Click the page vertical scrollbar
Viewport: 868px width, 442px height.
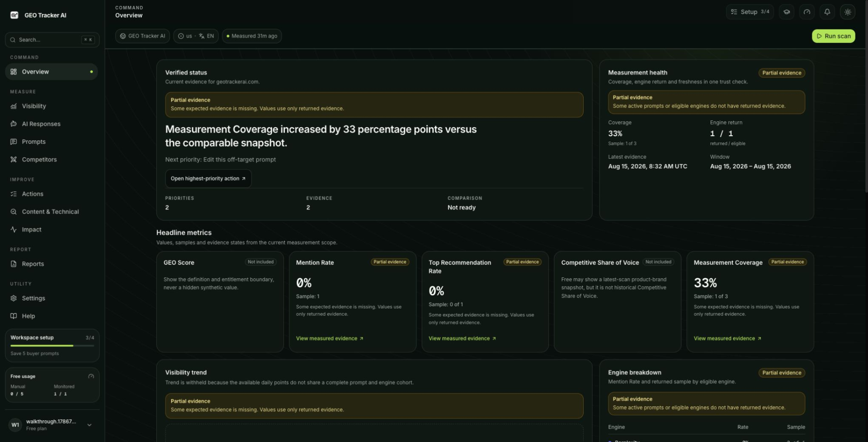pyautogui.click(x=866, y=97)
